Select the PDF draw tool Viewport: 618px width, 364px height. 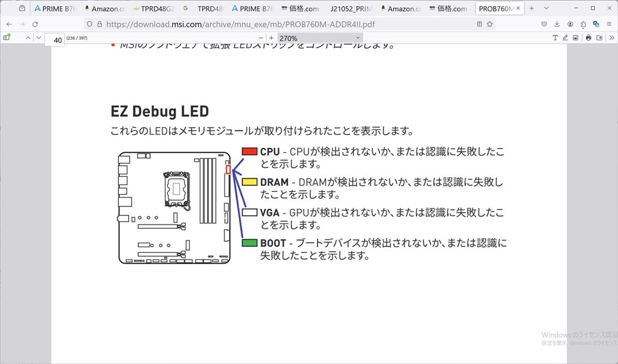[x=565, y=38]
